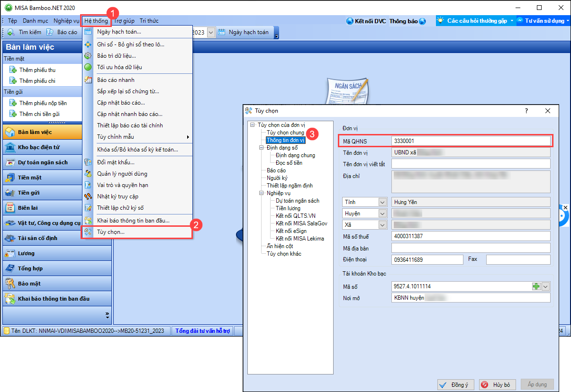This screenshot has height=392, width=571.
Task: Open the Tiền mặt module in sidebar
Action: (57, 178)
